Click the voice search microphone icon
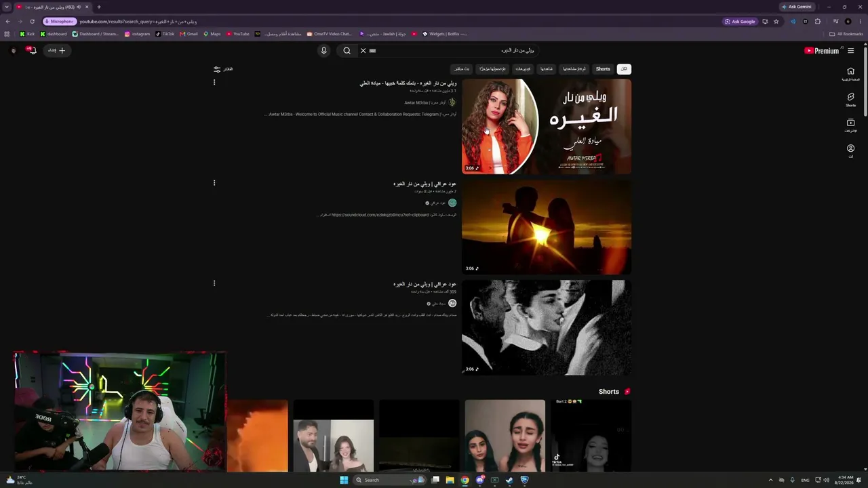Viewport: 868px width, 488px height. (323, 50)
